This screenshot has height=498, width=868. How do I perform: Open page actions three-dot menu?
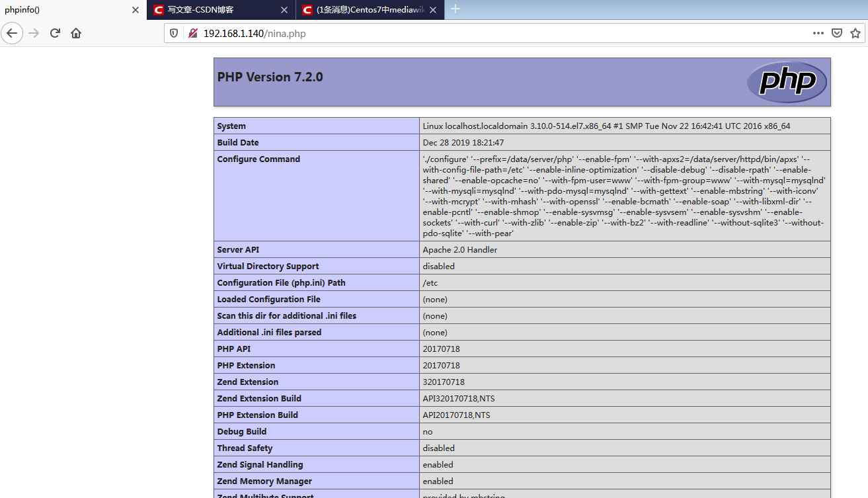click(818, 33)
